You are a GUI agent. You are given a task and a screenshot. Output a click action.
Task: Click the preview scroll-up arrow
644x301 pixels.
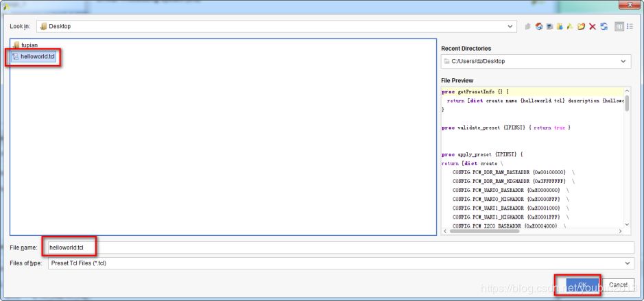click(x=627, y=91)
